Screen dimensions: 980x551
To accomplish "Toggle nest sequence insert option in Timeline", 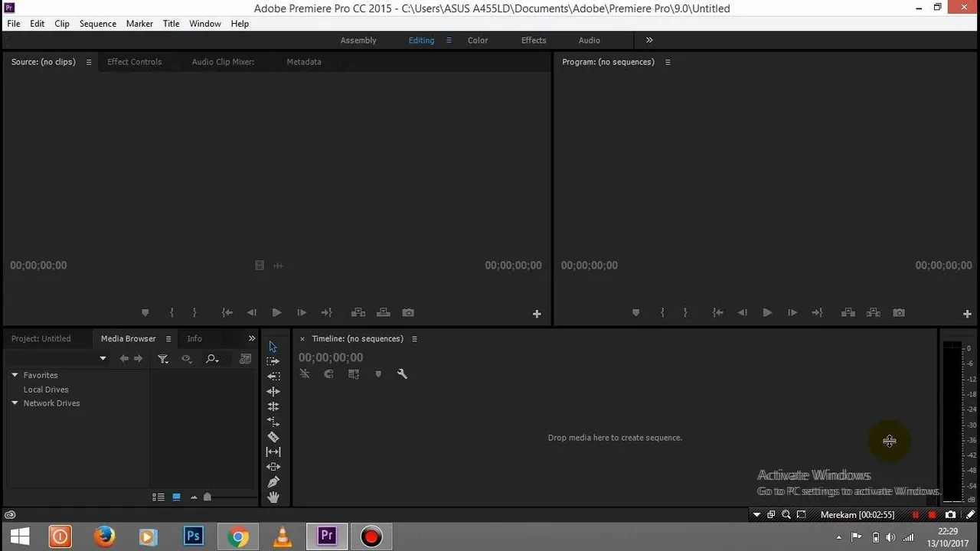I will click(x=305, y=374).
